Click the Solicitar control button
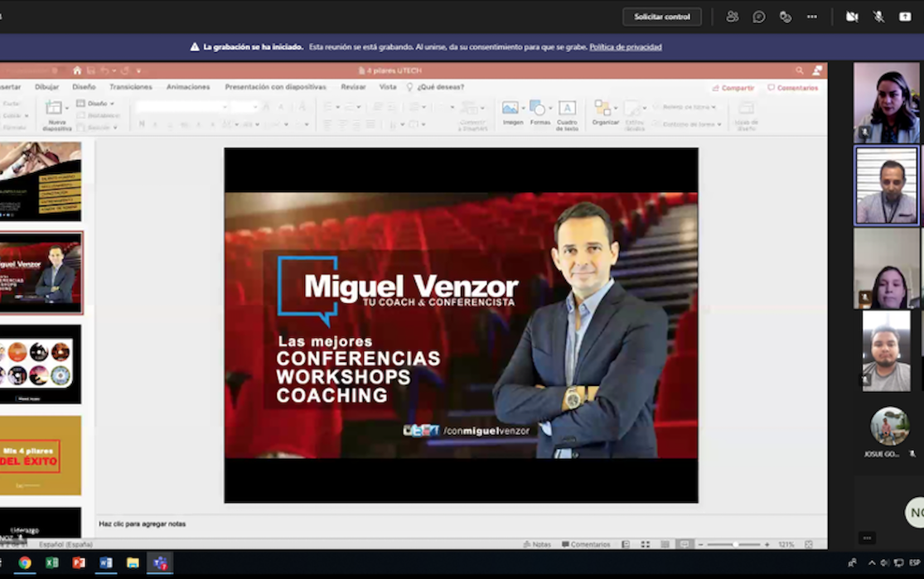The height and width of the screenshot is (579, 924). (662, 17)
